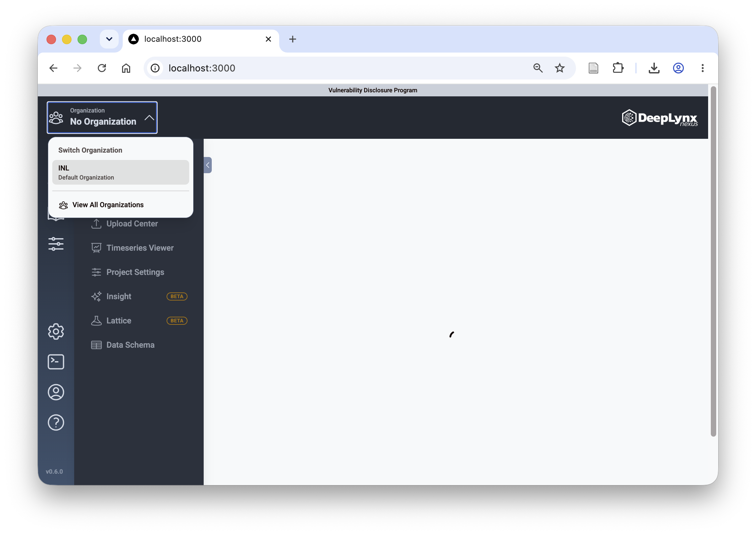
Task: Reload the page
Action: pyautogui.click(x=102, y=68)
